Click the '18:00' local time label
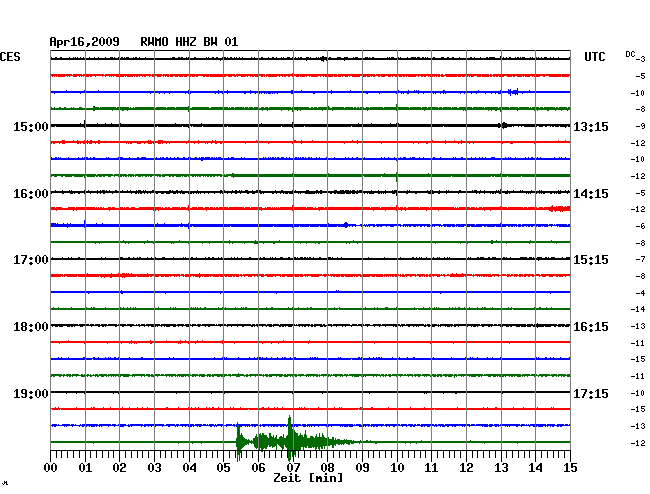The width and height of the screenshot is (650, 494). 31,327
